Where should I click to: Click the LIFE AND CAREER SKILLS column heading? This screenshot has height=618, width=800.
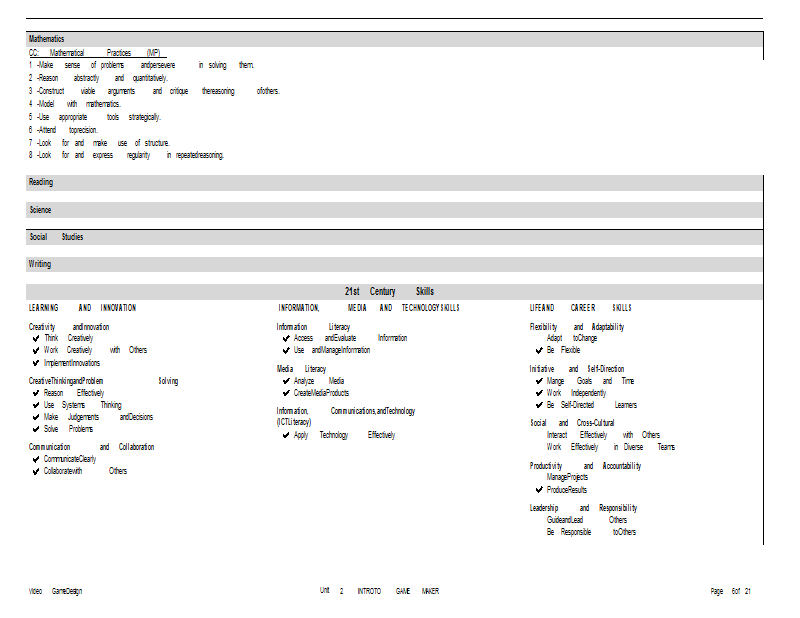tap(581, 308)
